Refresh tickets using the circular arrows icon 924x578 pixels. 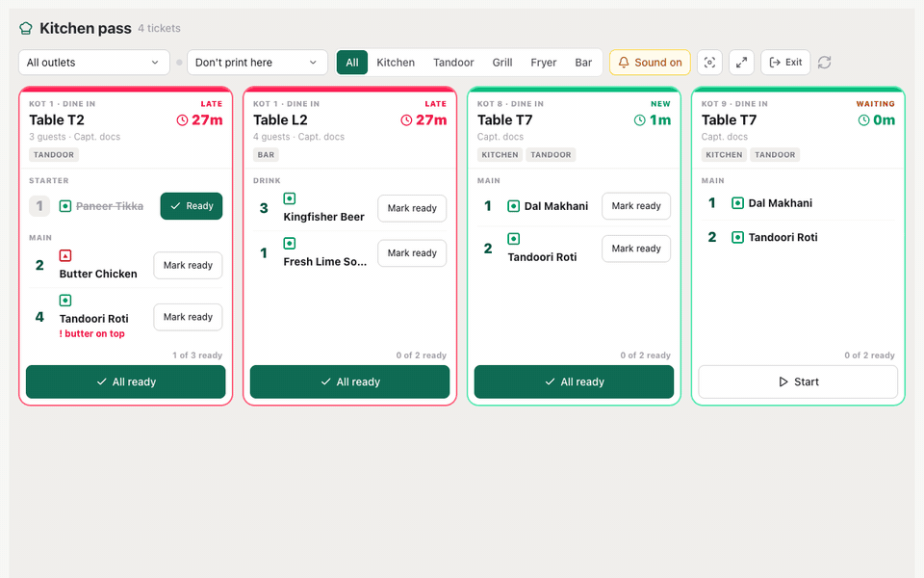[x=825, y=63]
